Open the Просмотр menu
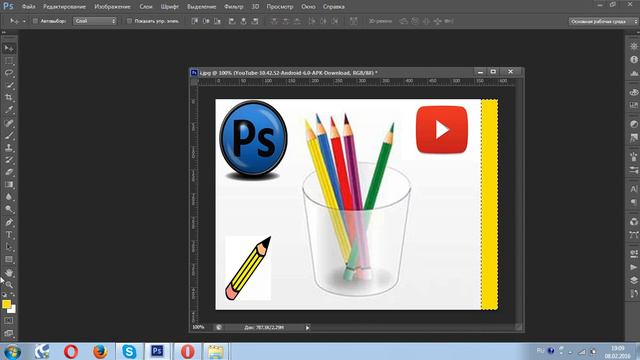 pyautogui.click(x=280, y=7)
